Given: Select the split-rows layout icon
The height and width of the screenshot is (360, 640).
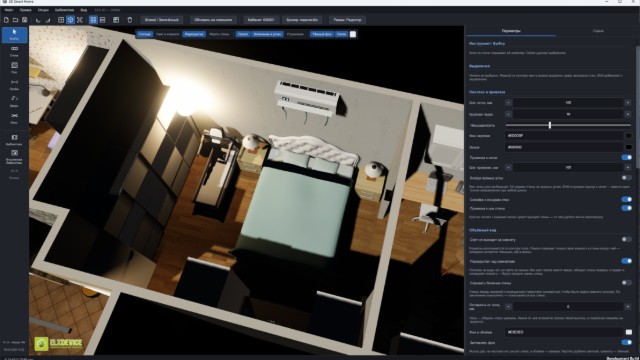Looking at the screenshot, I should [x=102, y=20].
